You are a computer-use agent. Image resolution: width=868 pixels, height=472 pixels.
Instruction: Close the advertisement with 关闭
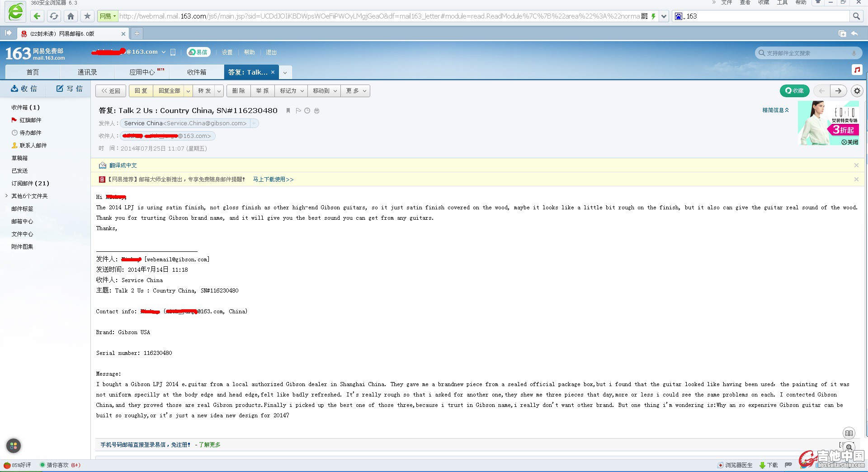coord(850,142)
